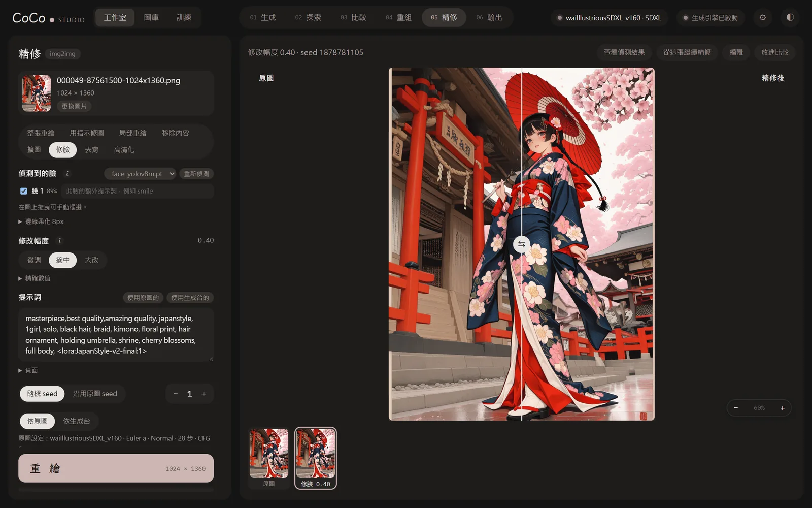Select the 大改 strength option
The image size is (812, 508).
(x=92, y=260)
